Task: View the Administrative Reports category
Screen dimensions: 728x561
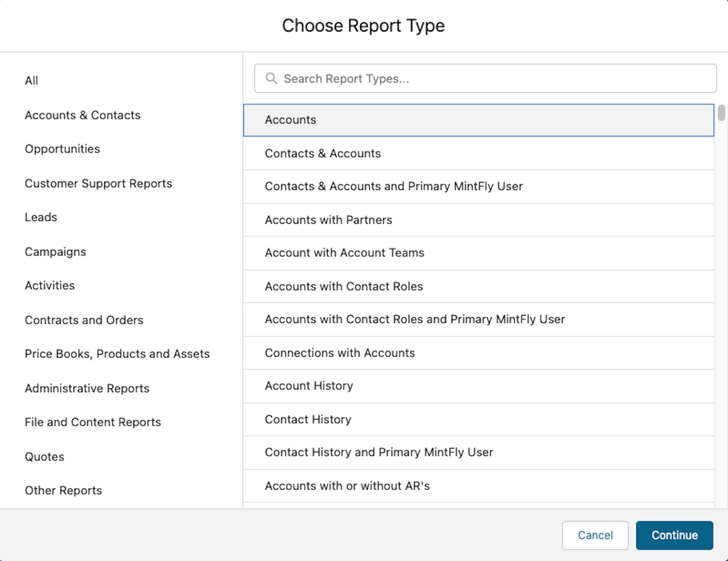Action: click(87, 388)
